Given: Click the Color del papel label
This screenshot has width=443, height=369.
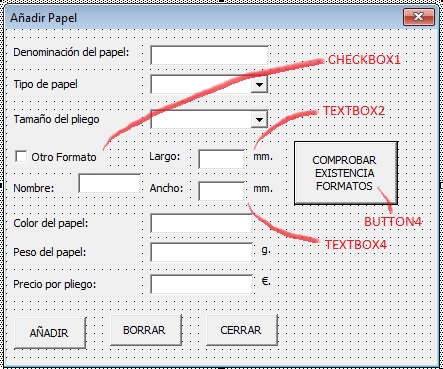Looking at the screenshot, I should pos(51,223).
